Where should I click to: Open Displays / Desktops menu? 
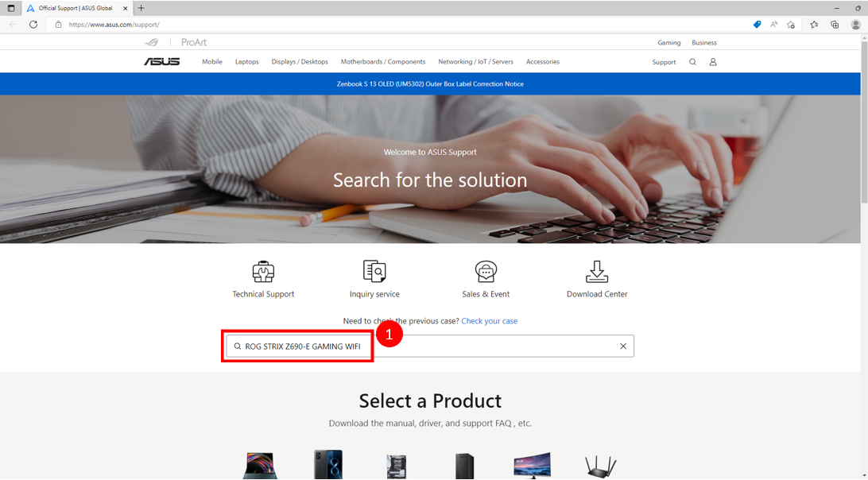tap(300, 61)
